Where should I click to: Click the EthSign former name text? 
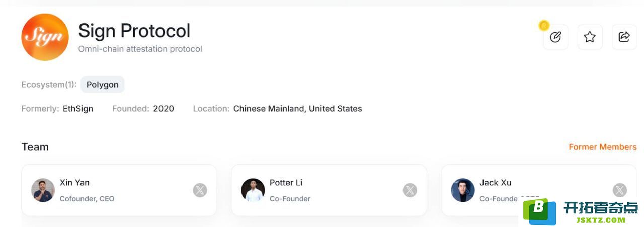[78, 109]
